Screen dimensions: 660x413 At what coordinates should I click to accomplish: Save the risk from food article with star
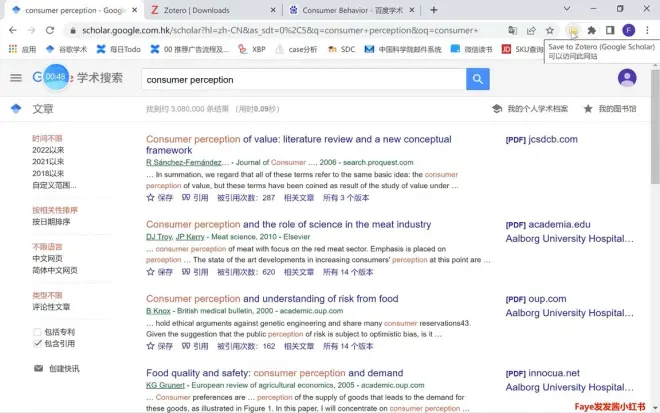(x=150, y=346)
